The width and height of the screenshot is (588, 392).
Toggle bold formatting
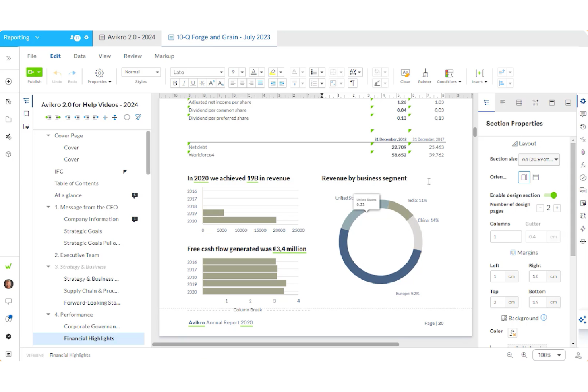coord(175,83)
